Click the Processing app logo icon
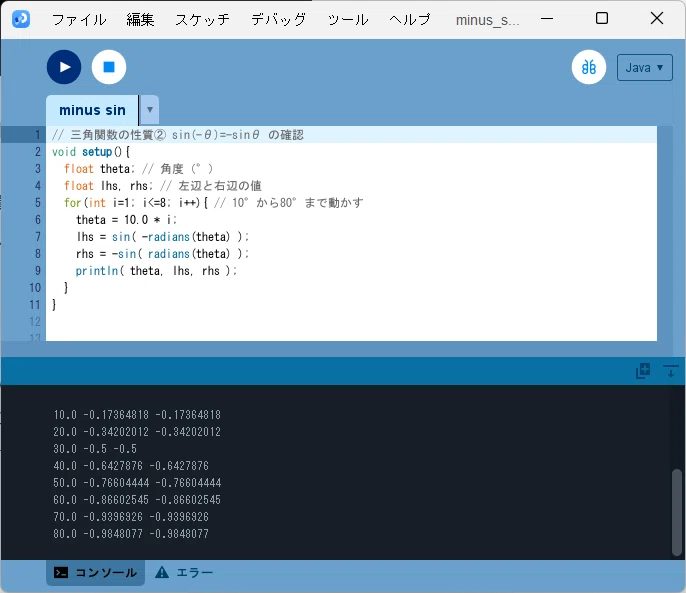This screenshot has height=593, width=686. (x=21, y=19)
